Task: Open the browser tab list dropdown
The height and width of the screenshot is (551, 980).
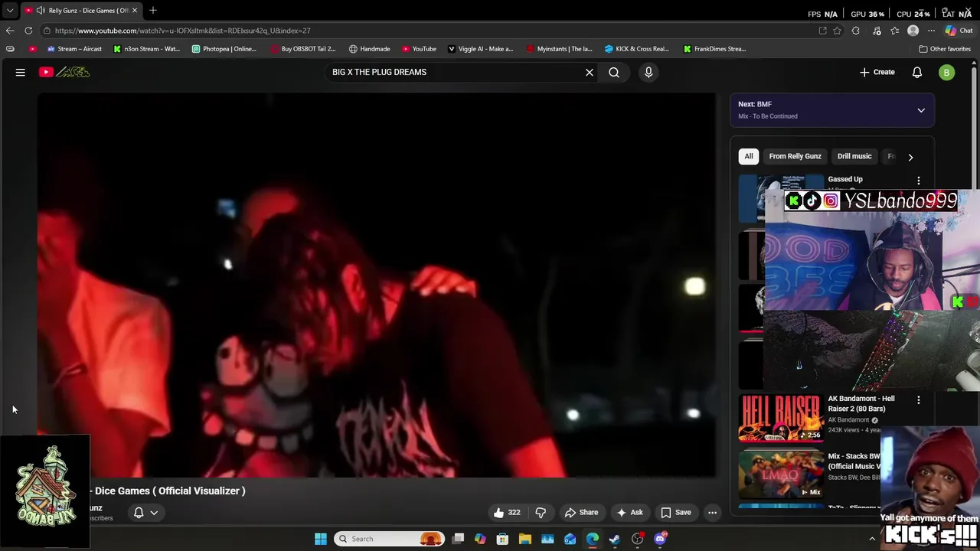Action: pos(10,10)
